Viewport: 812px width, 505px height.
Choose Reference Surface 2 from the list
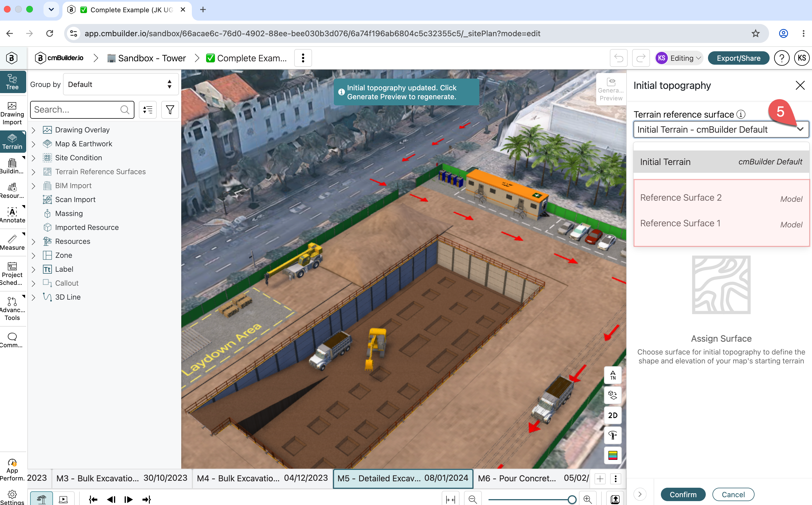point(721,198)
